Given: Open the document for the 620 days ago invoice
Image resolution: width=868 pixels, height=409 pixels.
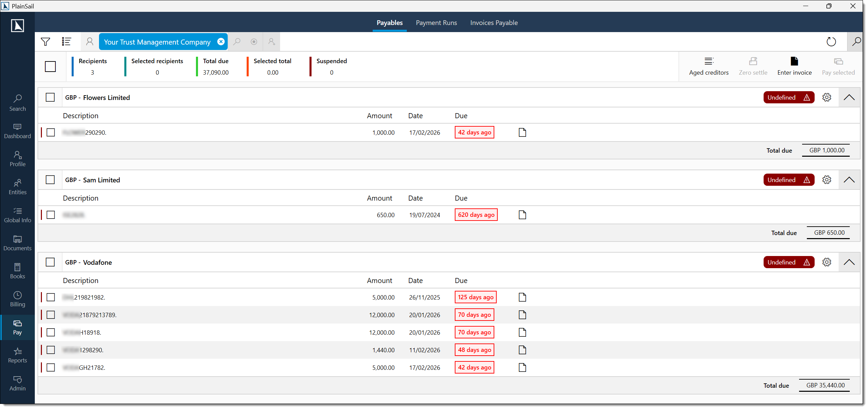Looking at the screenshot, I should (522, 214).
